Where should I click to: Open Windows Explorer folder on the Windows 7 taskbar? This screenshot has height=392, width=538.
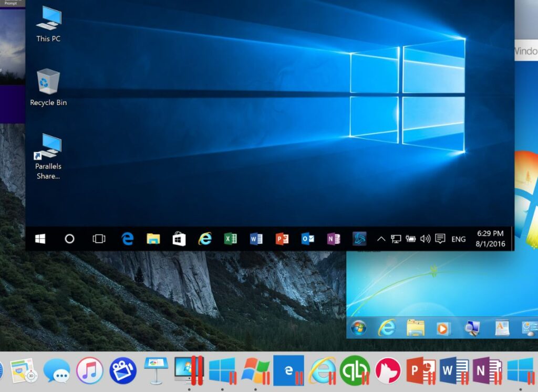(x=415, y=328)
